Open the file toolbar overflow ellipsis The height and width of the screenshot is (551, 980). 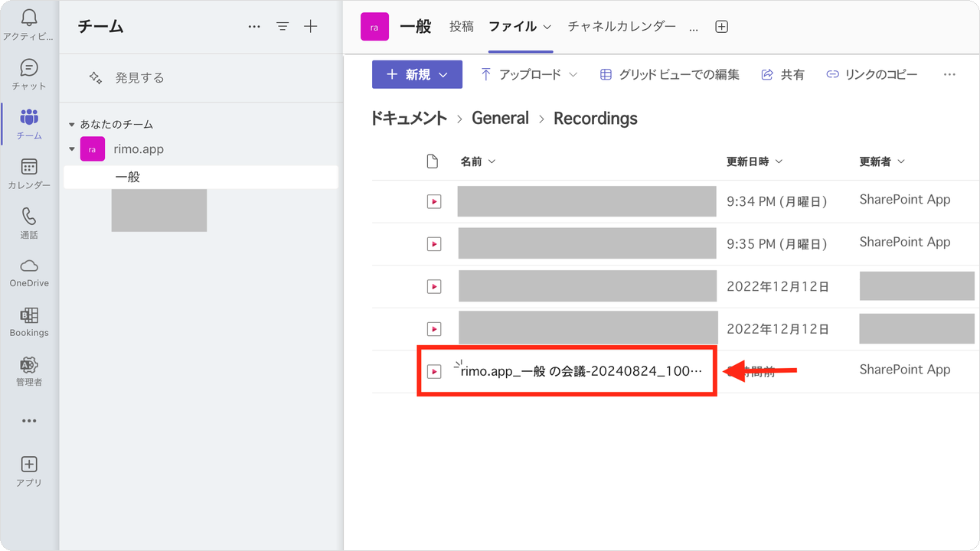pos(949,74)
